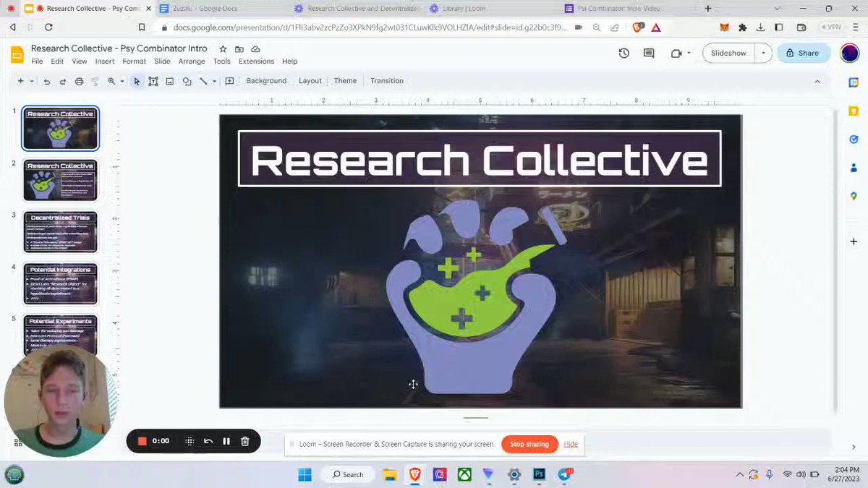Collapse the toolbar with chevron up
The height and width of the screenshot is (488, 868).
817,81
